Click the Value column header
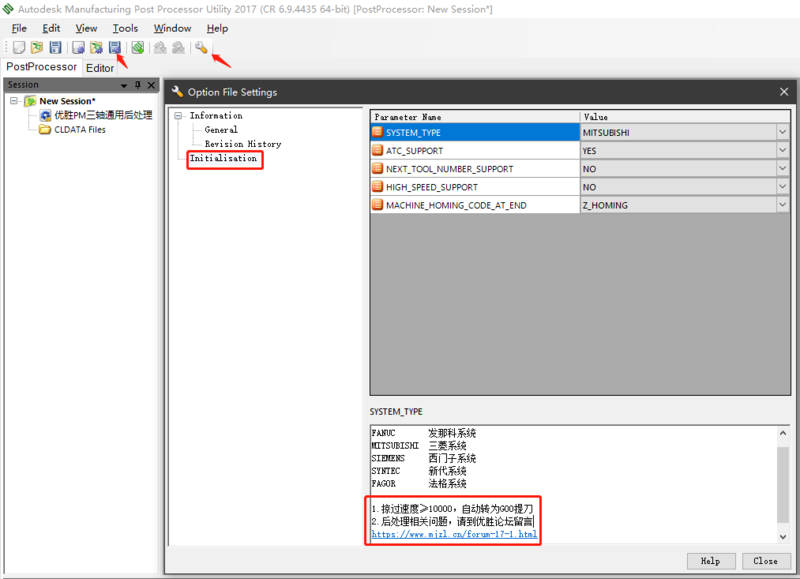The height and width of the screenshot is (579, 800). click(685, 117)
